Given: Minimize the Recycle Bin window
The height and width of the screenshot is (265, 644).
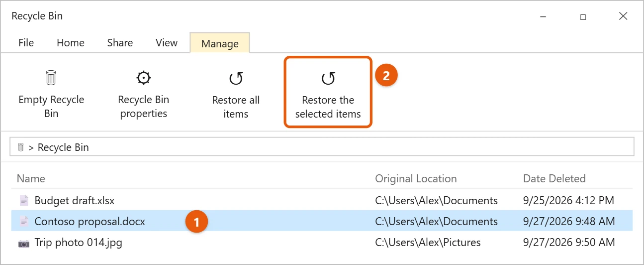Looking at the screenshot, I should [543, 16].
